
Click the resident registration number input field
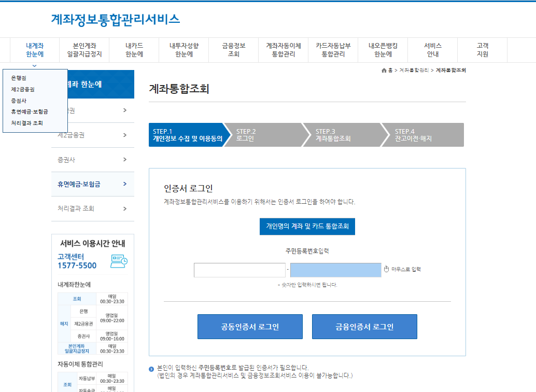[x=239, y=270]
